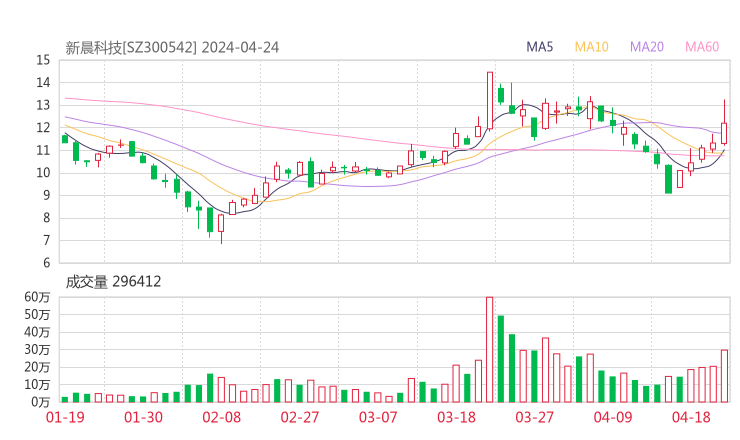The width and height of the screenshot is (740, 440).
Task: Click the MA5 legend label
Action: click(539, 47)
